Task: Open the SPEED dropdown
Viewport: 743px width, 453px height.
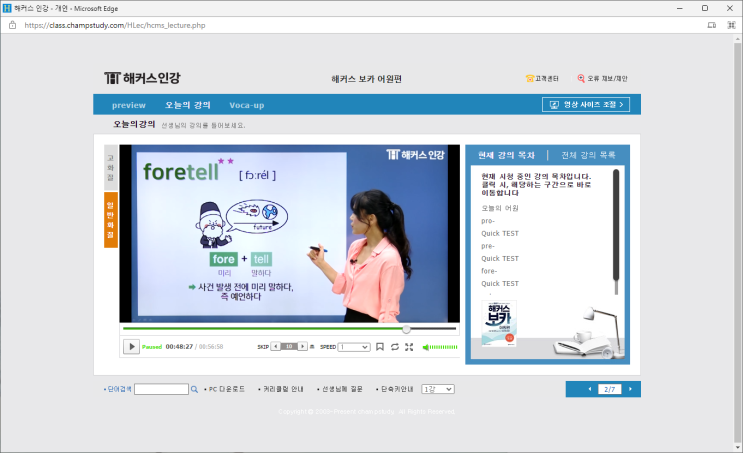Action: coord(354,347)
